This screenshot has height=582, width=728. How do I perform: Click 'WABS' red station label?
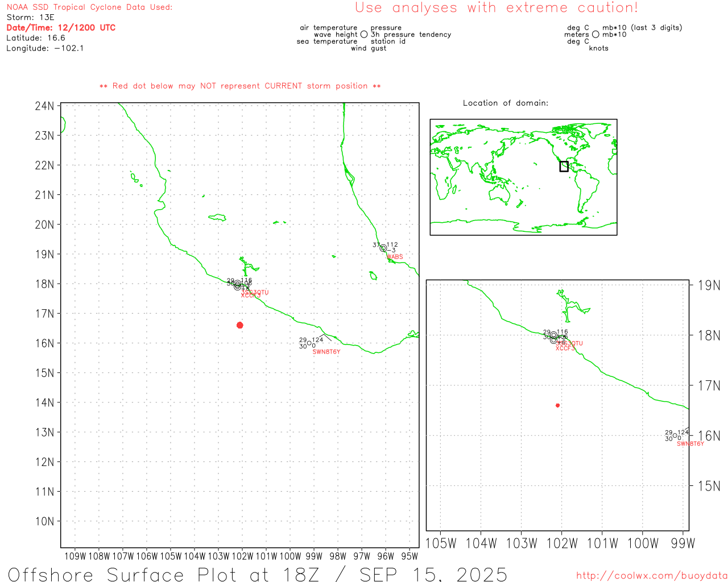pyautogui.click(x=395, y=257)
